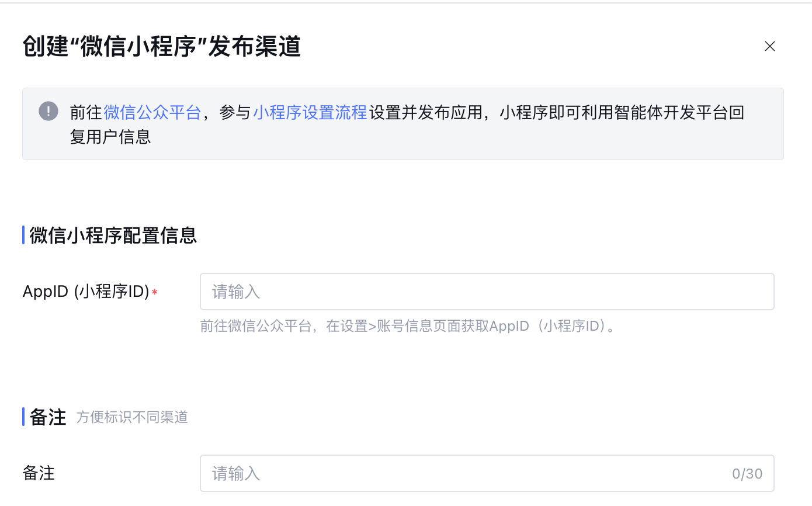Click the red required asterisk
This screenshot has height=506, width=812.
click(154, 293)
